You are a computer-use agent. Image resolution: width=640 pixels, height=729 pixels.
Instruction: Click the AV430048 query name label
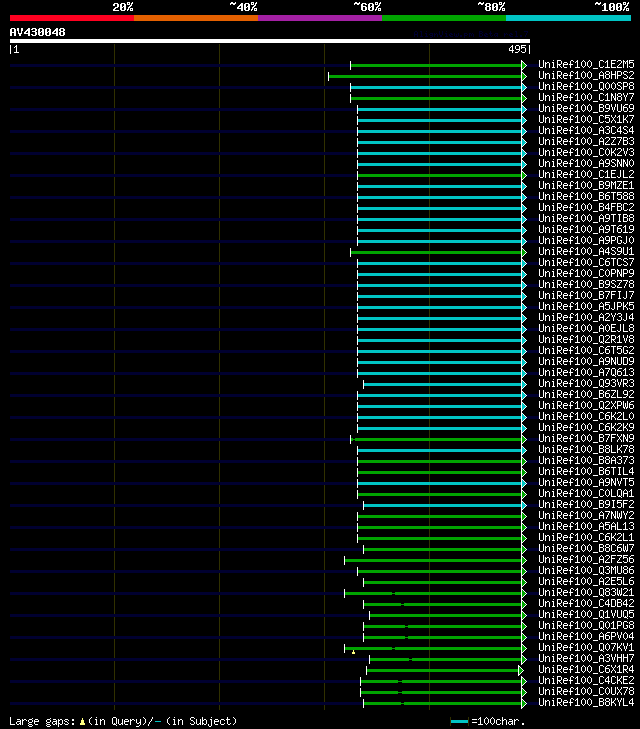38,32
